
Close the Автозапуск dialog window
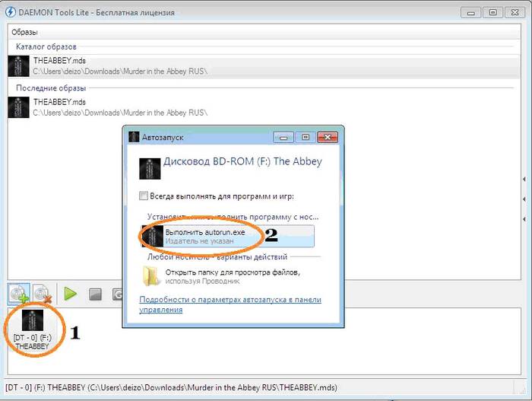pyautogui.click(x=328, y=137)
